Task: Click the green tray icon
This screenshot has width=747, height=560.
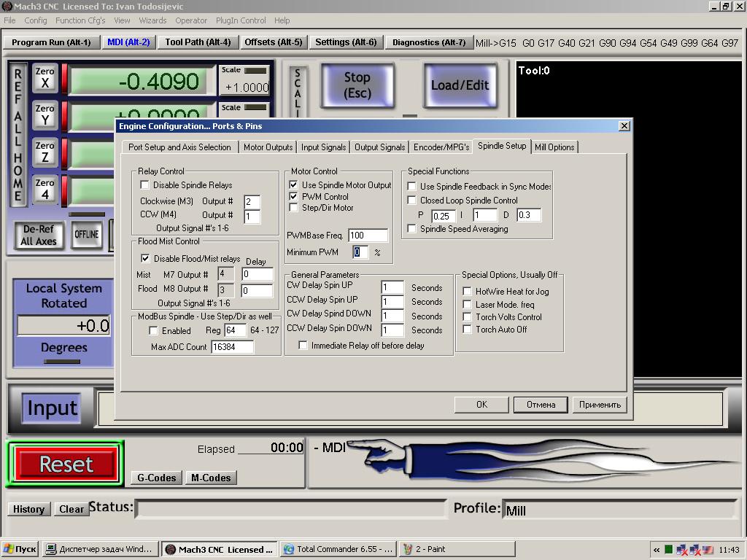Action: (668, 550)
